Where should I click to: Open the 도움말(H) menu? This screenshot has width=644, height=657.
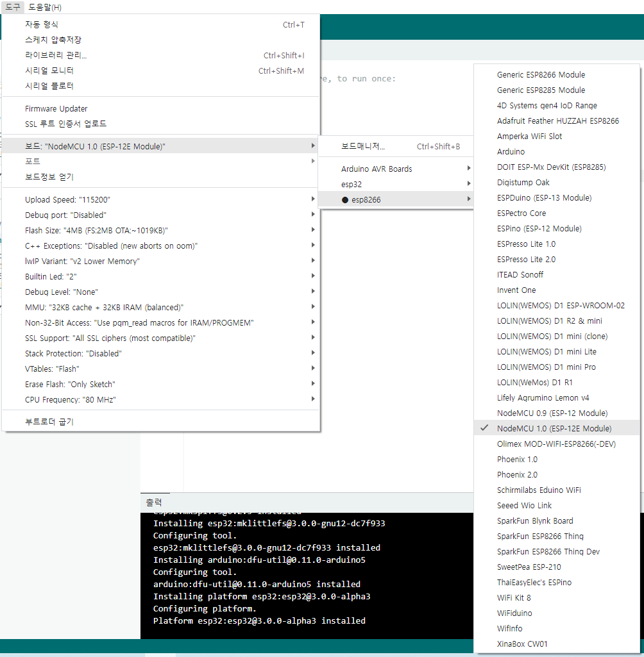pyautogui.click(x=45, y=7)
